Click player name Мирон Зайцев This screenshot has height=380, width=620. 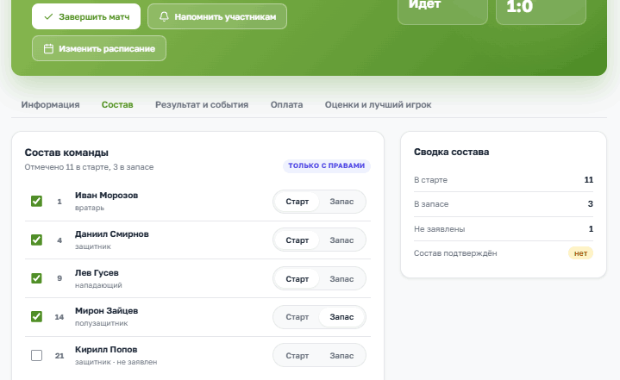click(x=106, y=311)
